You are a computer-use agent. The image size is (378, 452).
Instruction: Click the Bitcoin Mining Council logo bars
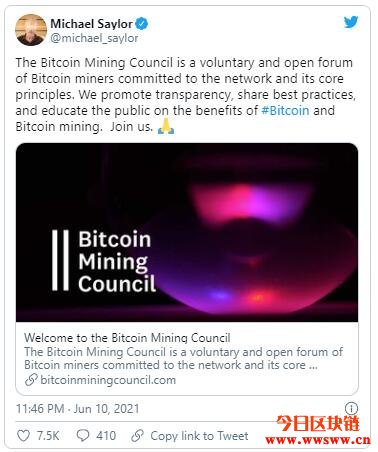click(60, 260)
